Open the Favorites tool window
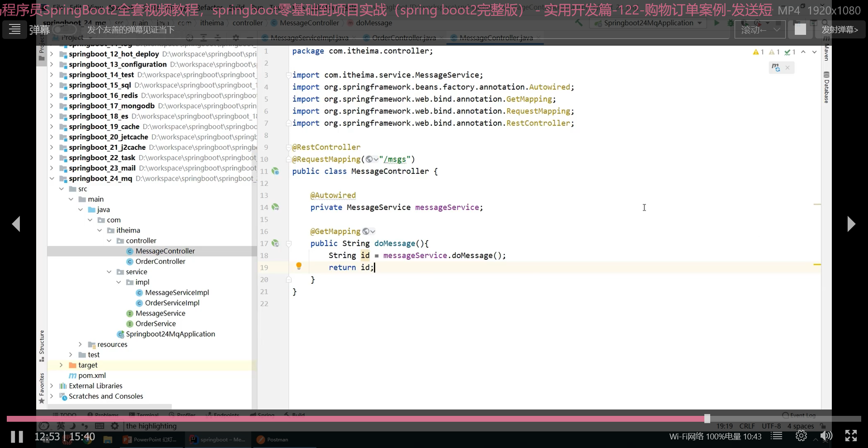Viewport: 868px width, 448px height. (42, 388)
